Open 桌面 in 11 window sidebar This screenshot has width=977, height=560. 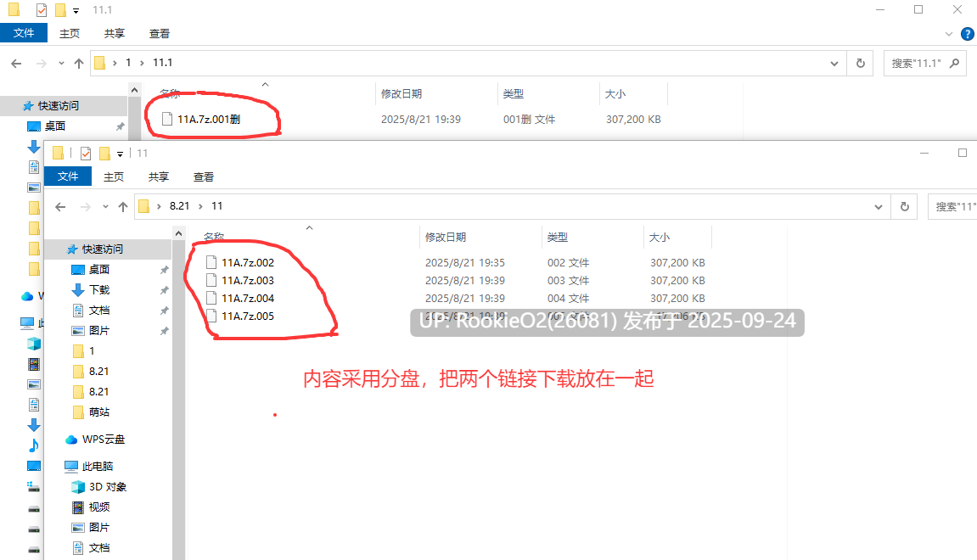pos(99,270)
